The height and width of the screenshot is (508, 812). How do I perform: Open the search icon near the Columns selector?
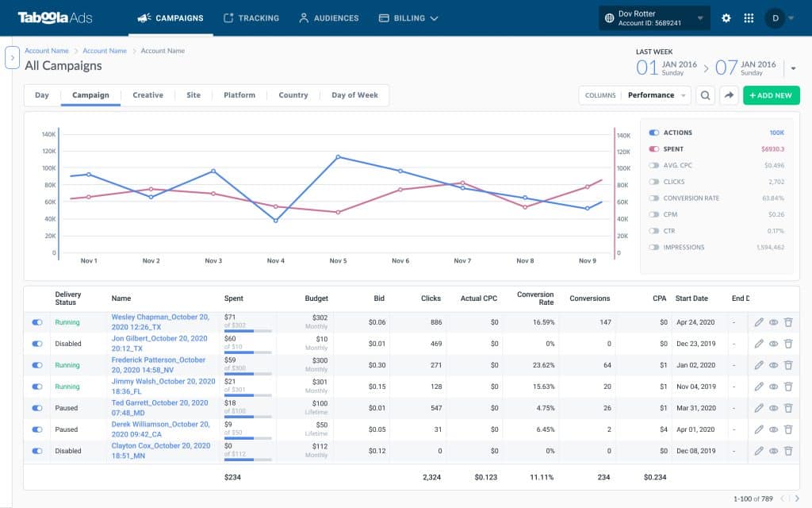coord(704,94)
